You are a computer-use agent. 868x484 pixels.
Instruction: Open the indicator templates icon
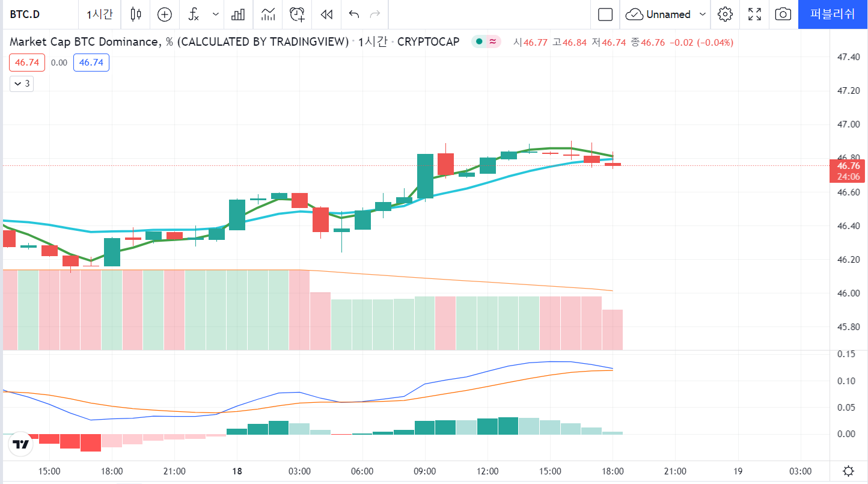(x=239, y=14)
